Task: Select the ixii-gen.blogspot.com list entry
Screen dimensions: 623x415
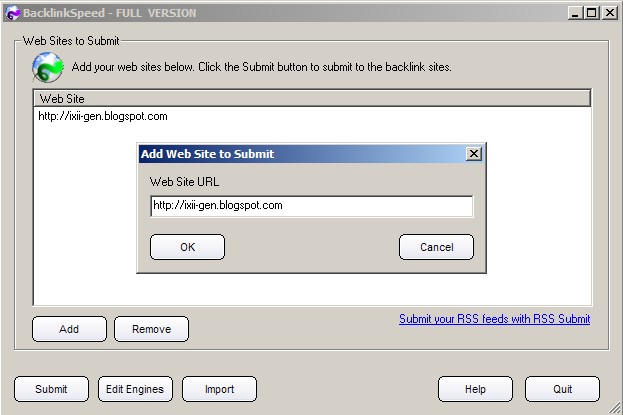Action: (103, 116)
